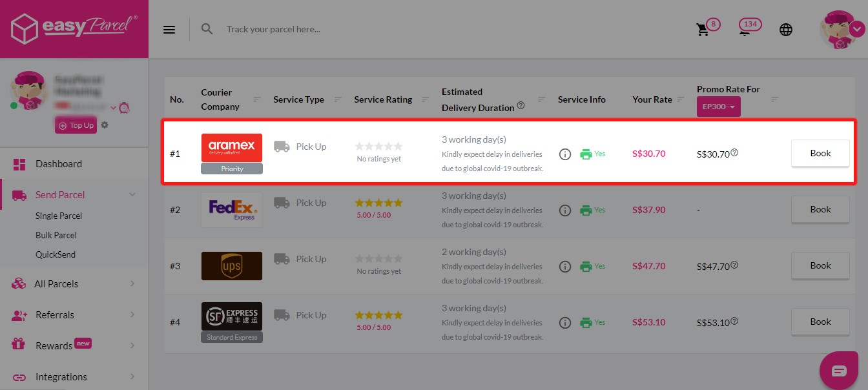Book the Aramex Priority service

820,154
